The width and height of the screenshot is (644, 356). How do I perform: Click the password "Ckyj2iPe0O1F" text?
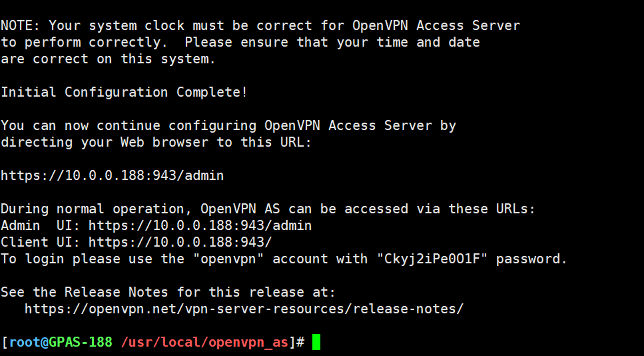point(428,259)
